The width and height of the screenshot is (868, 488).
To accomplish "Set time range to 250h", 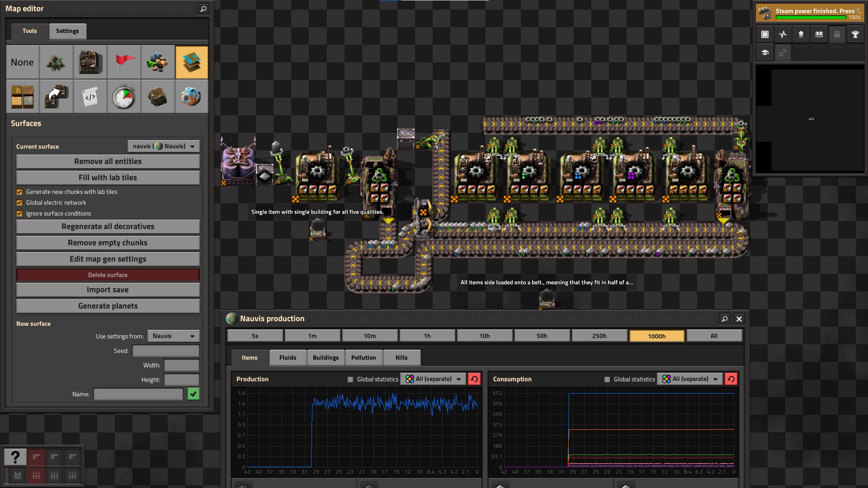I will [x=599, y=336].
